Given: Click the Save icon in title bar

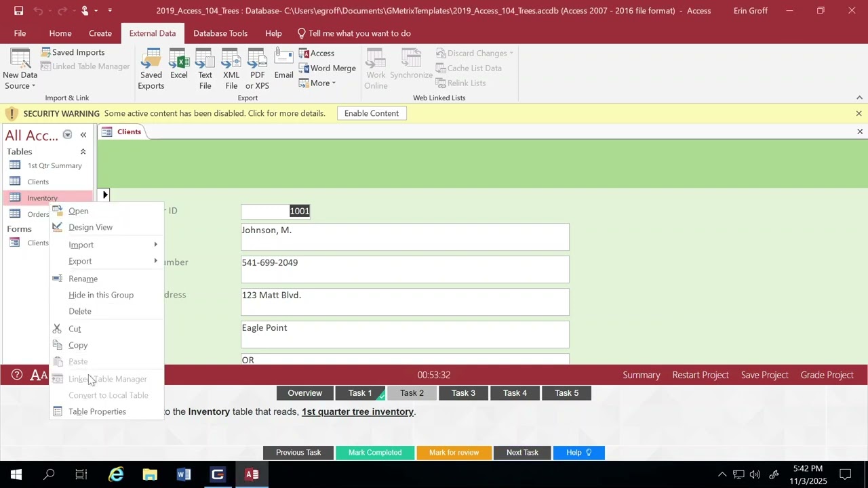Looking at the screenshot, I should [18, 11].
